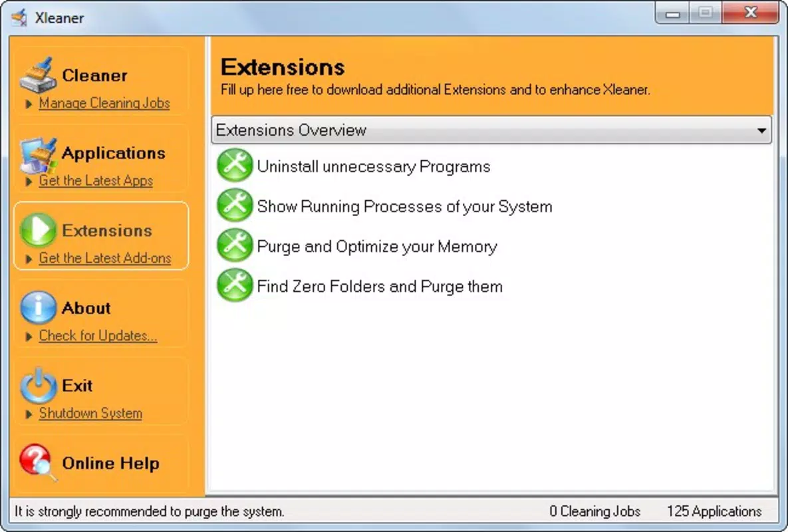The image size is (788, 532).
Task: Select Find Zero Folders and Purge them
Action: [380, 287]
